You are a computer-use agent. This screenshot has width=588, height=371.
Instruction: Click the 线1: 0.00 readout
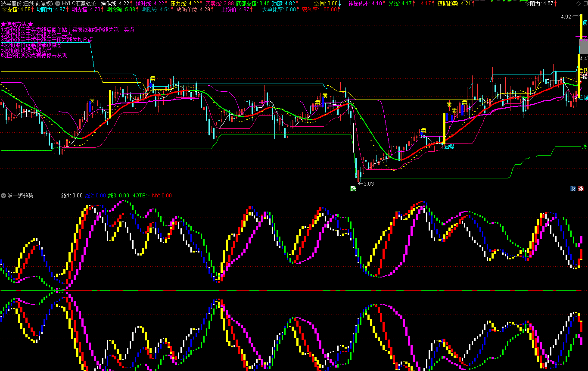[72, 195]
